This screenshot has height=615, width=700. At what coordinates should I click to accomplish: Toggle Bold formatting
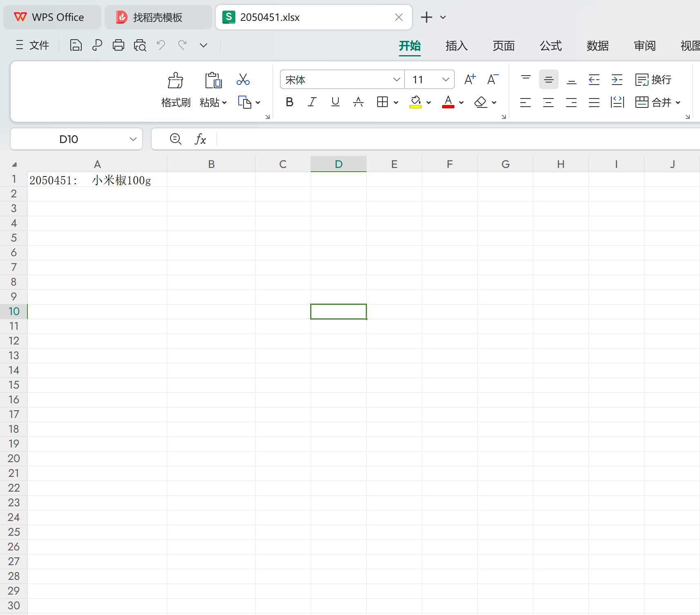289,102
